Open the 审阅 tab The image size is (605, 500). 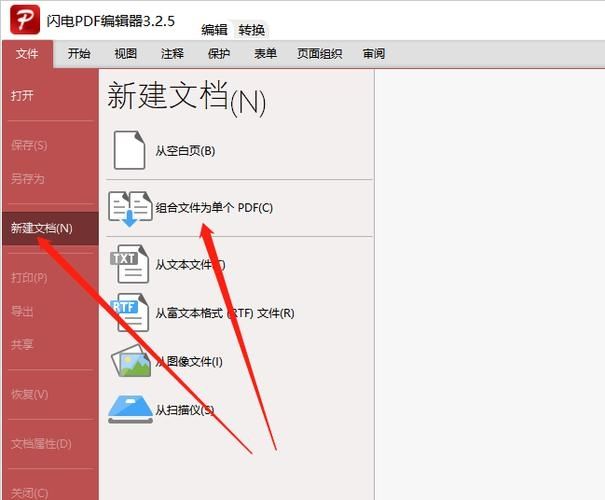click(373, 54)
